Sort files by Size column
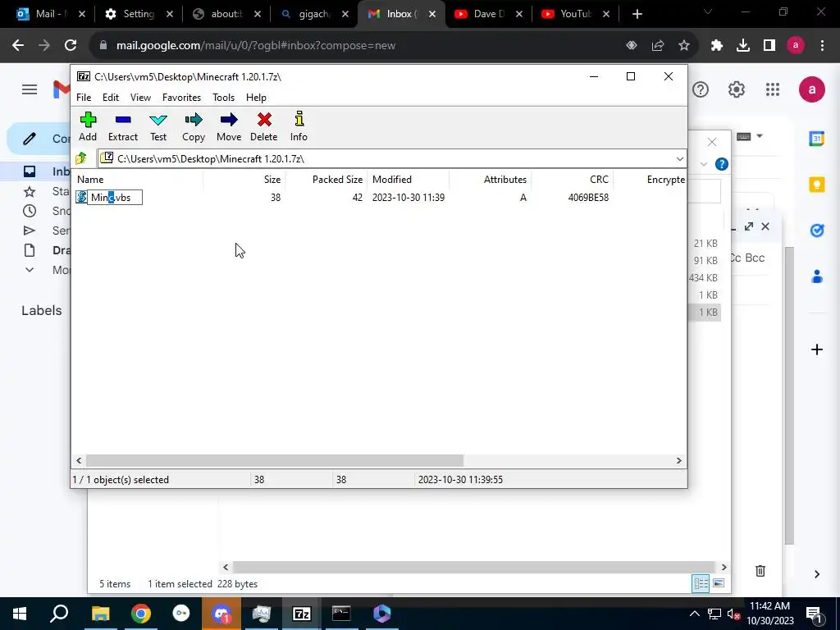The image size is (840, 630). (x=244, y=180)
